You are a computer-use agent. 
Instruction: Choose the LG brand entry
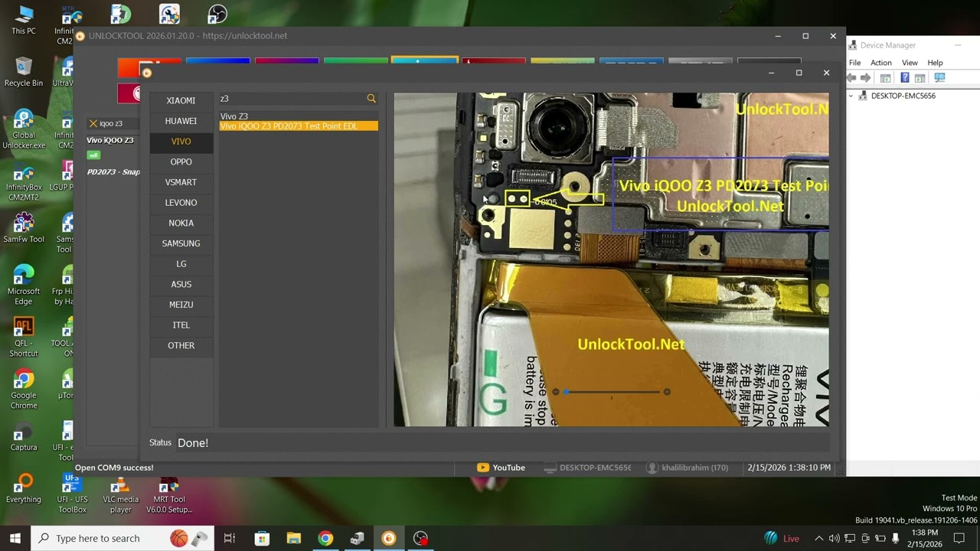(181, 264)
